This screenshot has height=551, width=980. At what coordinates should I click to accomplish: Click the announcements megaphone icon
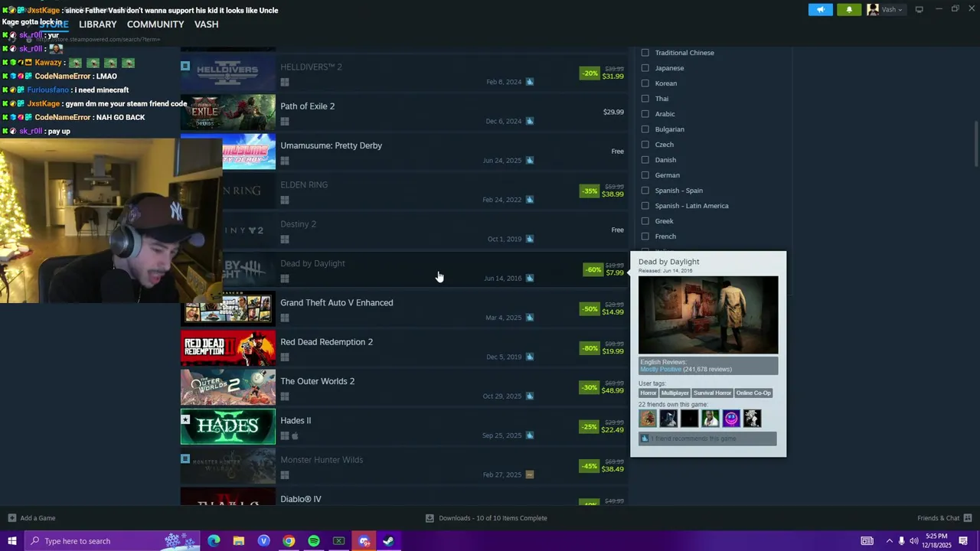(x=820, y=10)
